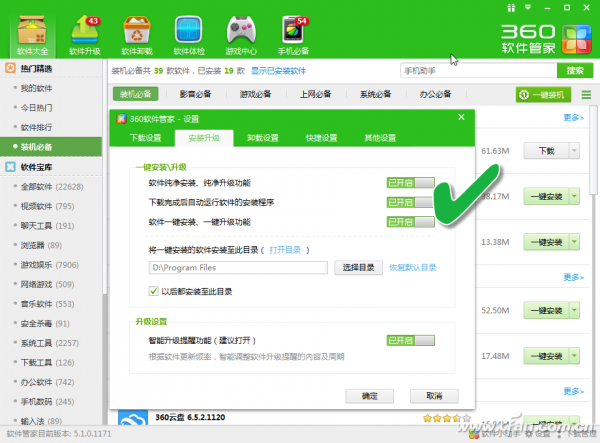This screenshot has width=600, height=443.
Task: Expand 一键安装 dropdown for 52.50M item
Action: point(574,310)
